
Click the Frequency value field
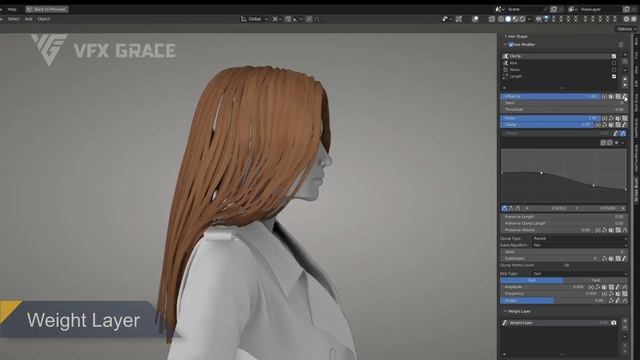point(550,293)
